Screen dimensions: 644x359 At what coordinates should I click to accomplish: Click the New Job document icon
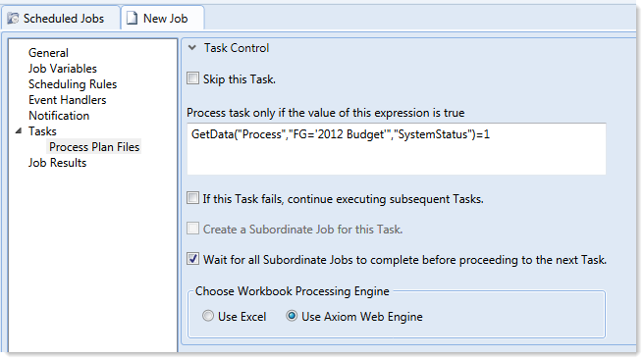tap(132, 19)
